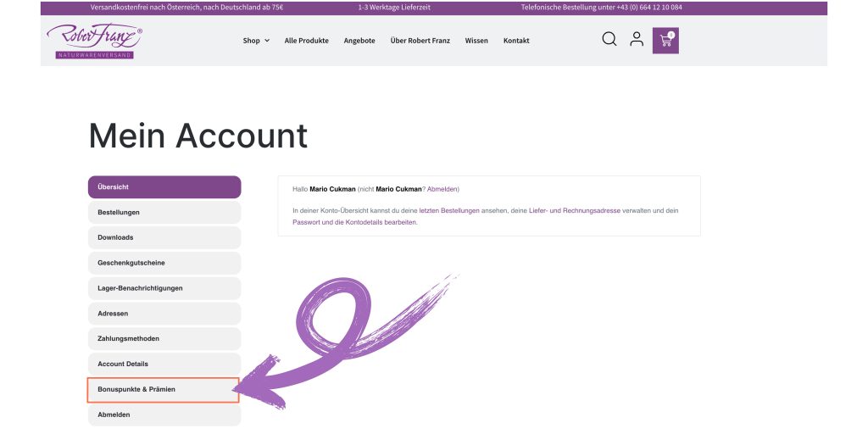Click the Abmelden link in greeting

point(442,189)
